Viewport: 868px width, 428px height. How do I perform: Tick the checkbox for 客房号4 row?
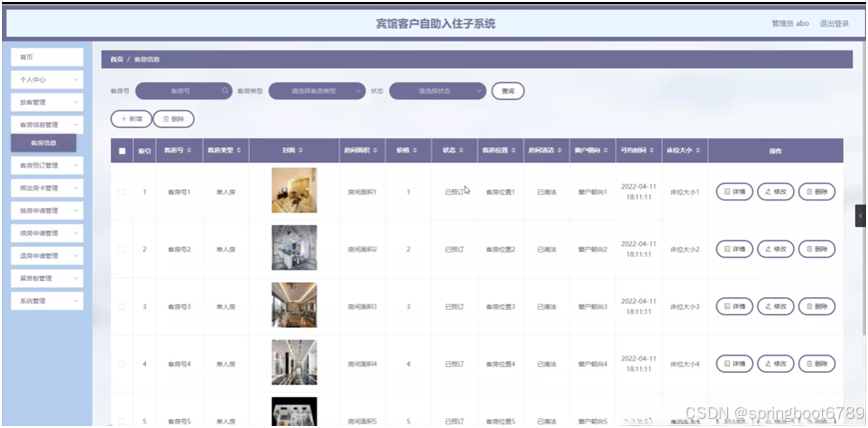[121, 364]
